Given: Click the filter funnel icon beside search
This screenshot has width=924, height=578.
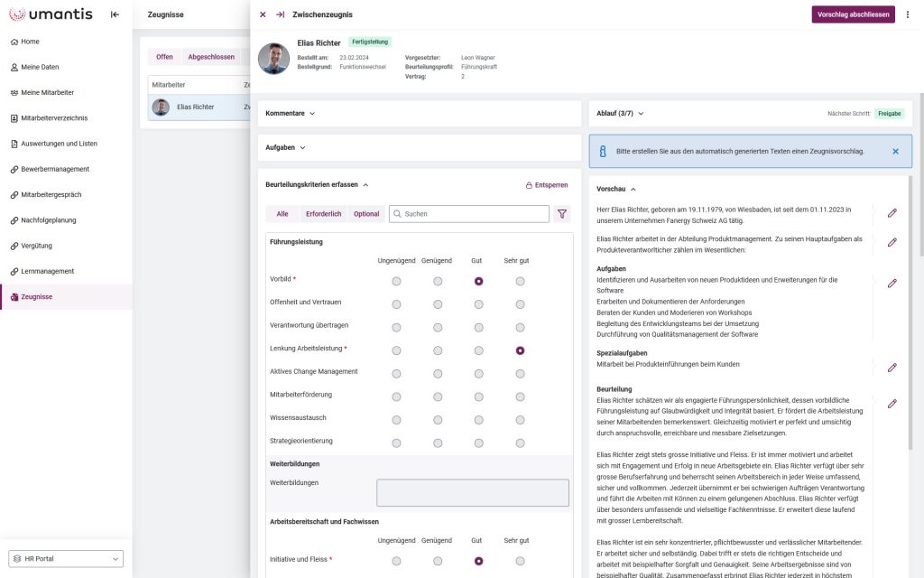Looking at the screenshot, I should 563,214.
